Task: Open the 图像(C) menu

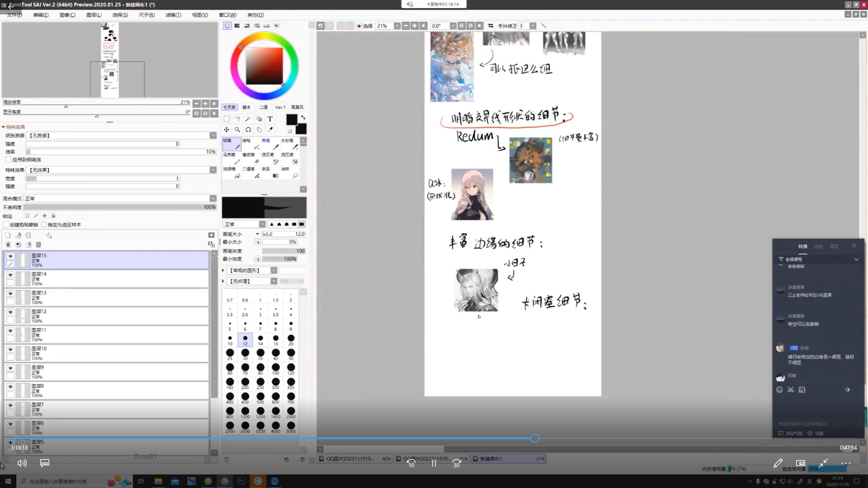Action: [67, 15]
